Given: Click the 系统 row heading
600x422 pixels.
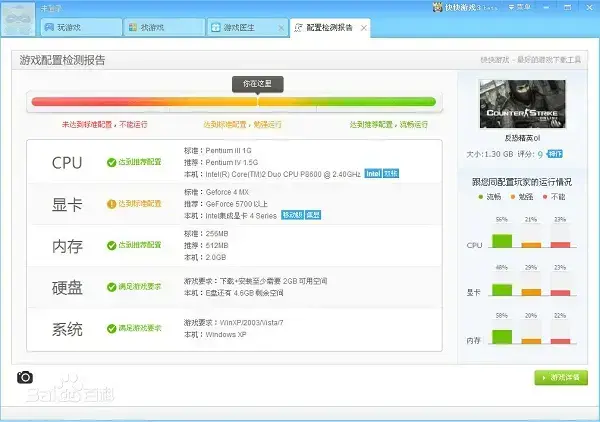Looking at the screenshot, I should coord(67,329).
